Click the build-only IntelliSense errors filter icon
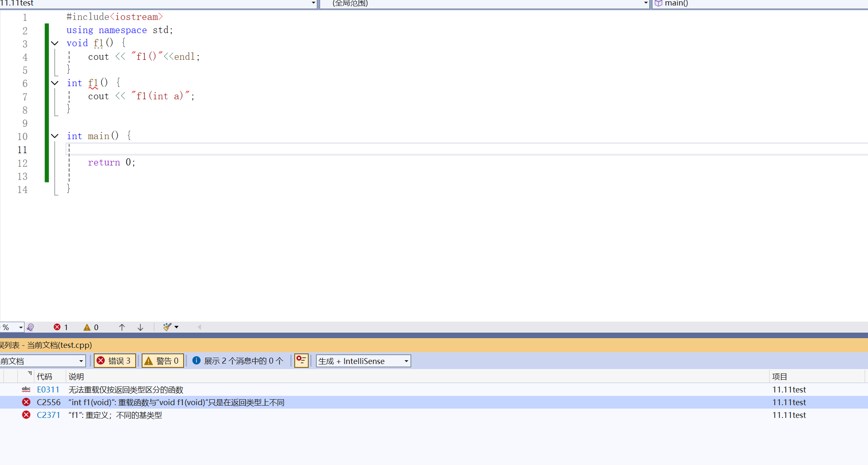 (301, 361)
